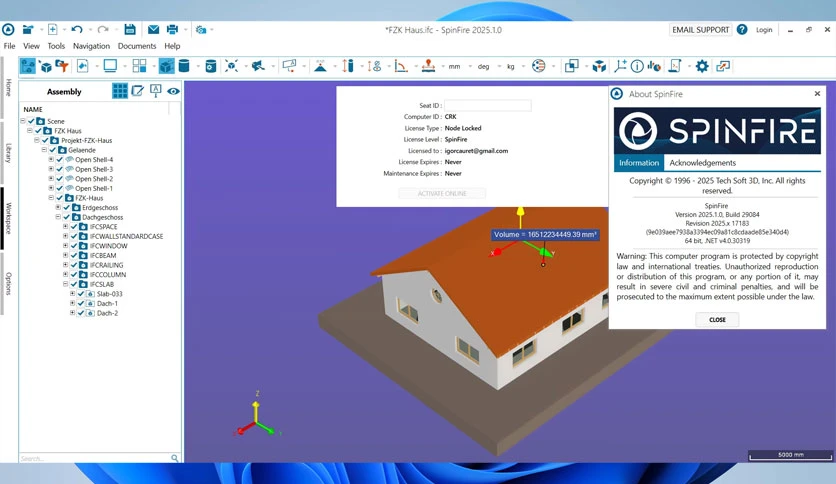Expand the Open Shell-1 tree node
The image size is (836, 484).
(x=51, y=188)
